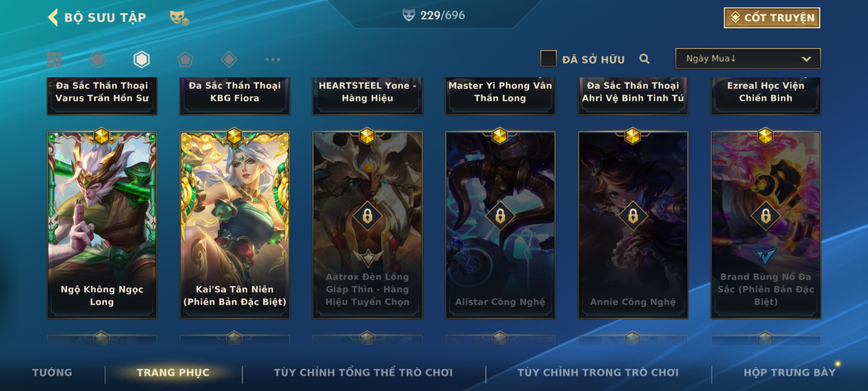The height and width of the screenshot is (391, 868).
Task: Toggle the Đã Sở Hữu checkbox
Action: (548, 59)
